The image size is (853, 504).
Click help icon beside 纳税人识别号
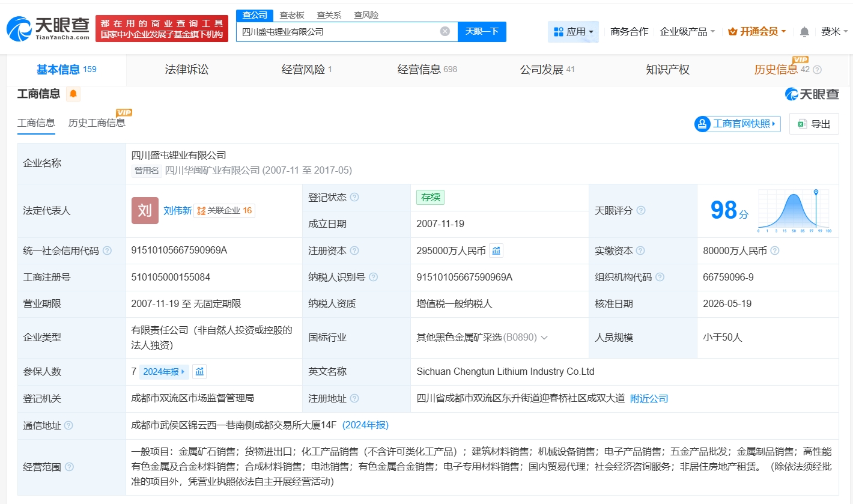(373, 277)
